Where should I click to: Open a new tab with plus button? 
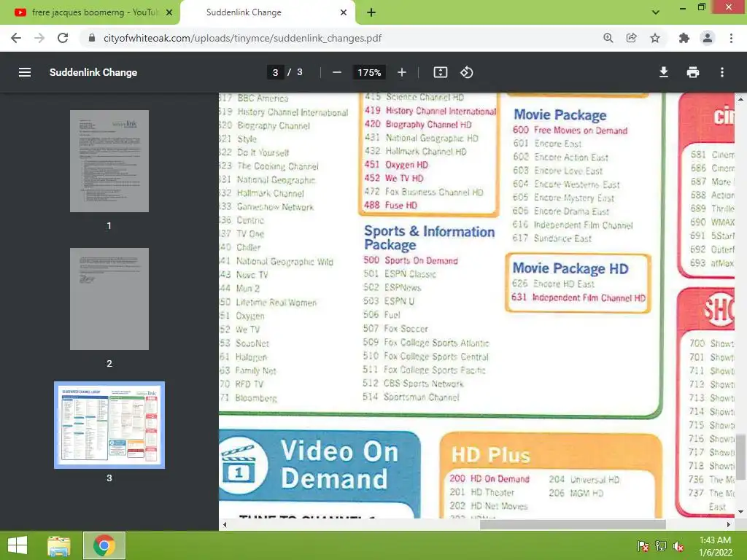[x=371, y=12]
